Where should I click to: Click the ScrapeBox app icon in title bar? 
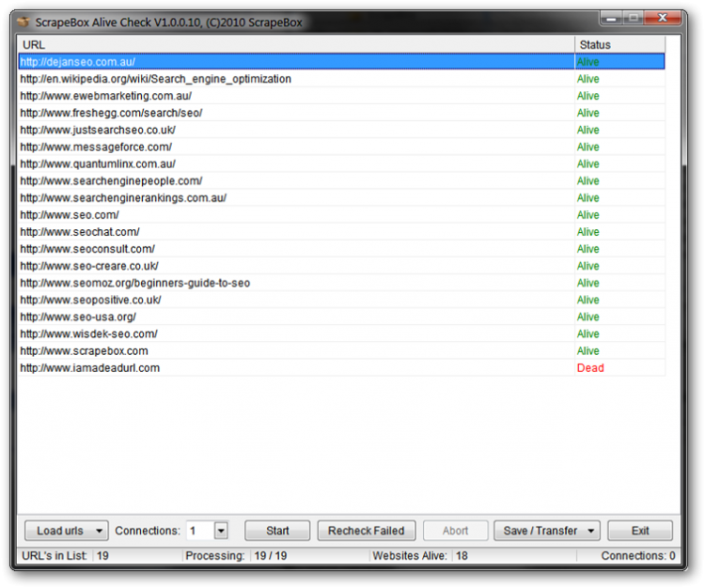[x=23, y=22]
